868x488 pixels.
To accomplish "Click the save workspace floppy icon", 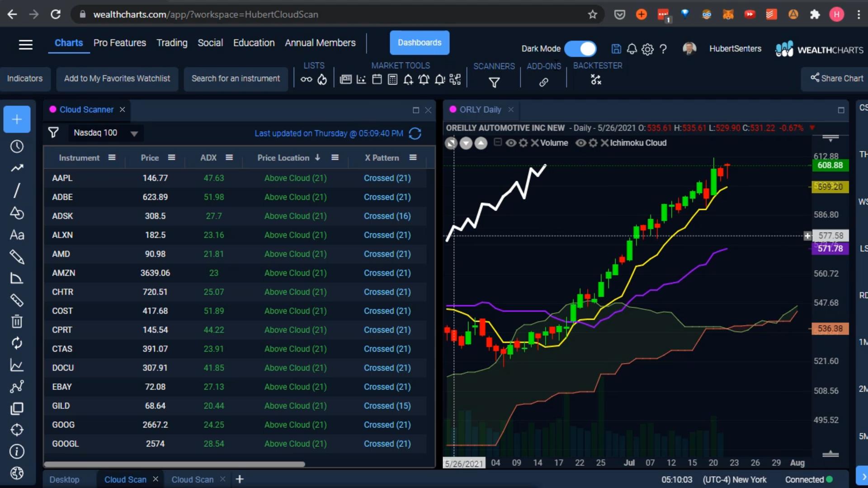I will coord(616,49).
